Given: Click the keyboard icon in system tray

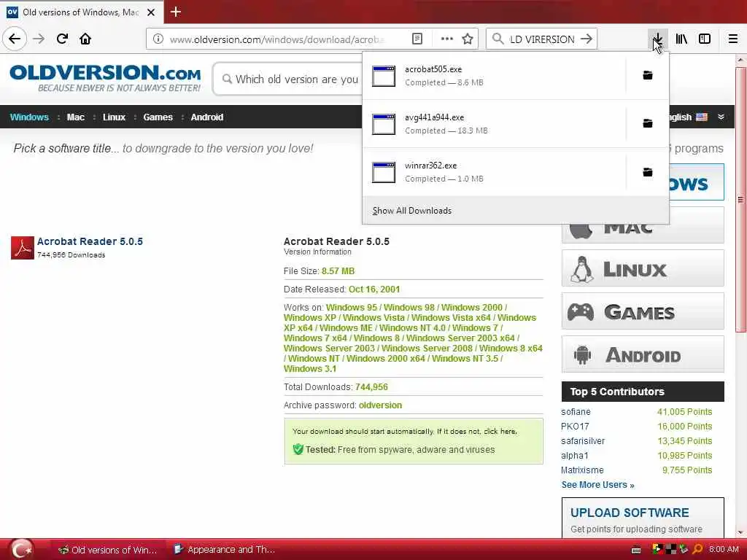Looking at the screenshot, I should coord(636,550).
